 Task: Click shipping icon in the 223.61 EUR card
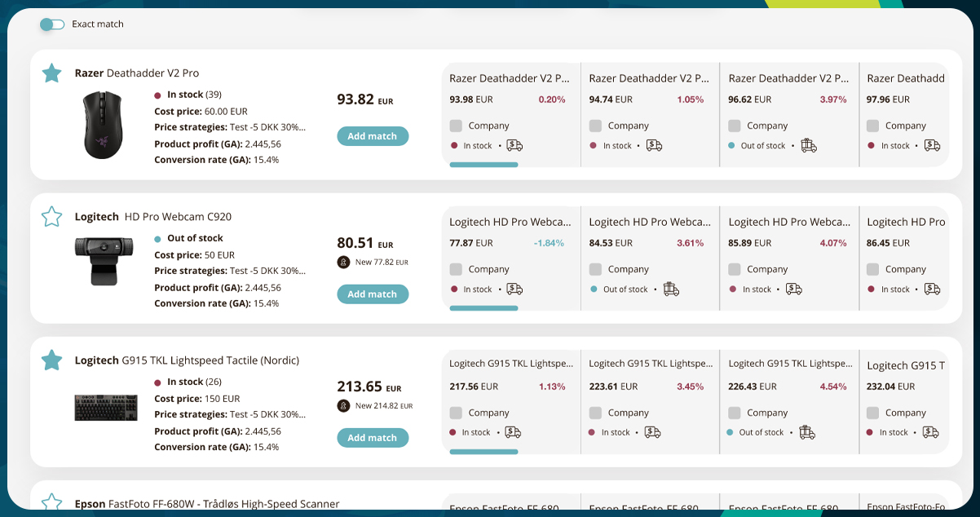point(652,433)
